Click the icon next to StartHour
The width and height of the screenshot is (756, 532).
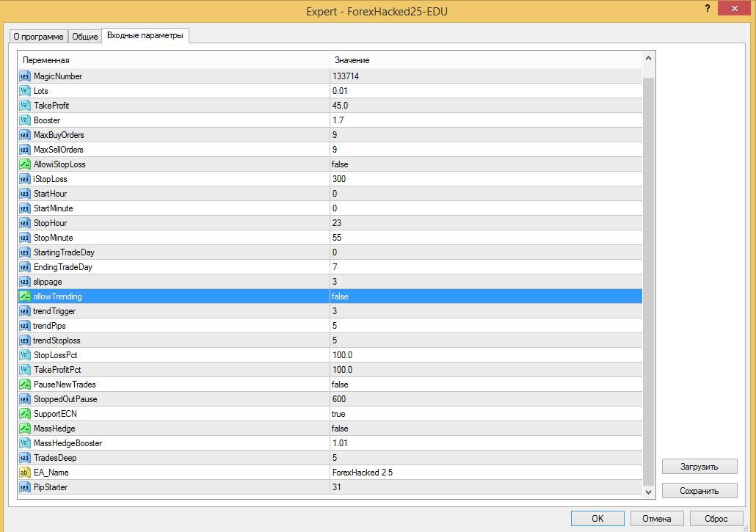pos(25,194)
